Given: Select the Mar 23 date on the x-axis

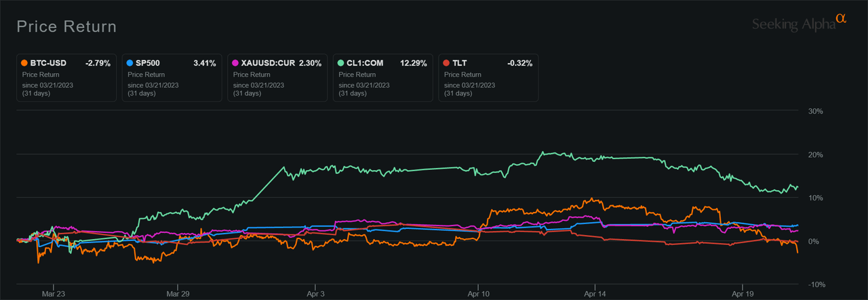Looking at the screenshot, I should pyautogui.click(x=53, y=295).
